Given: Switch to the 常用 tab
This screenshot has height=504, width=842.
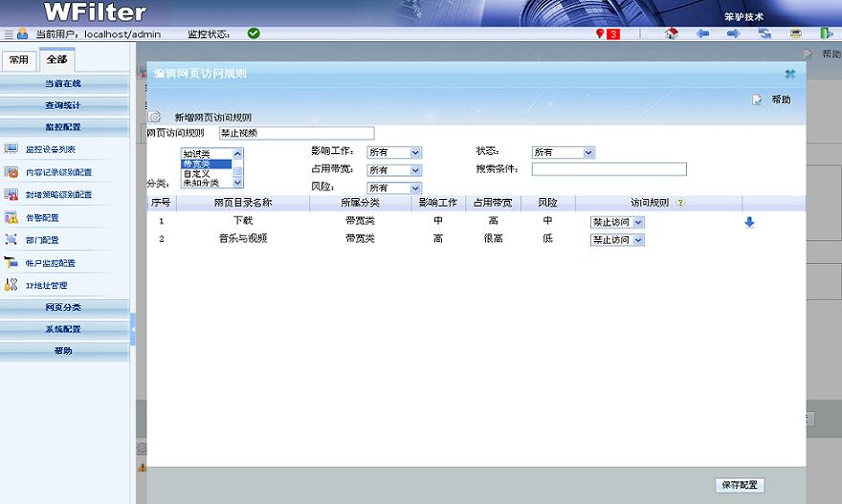Looking at the screenshot, I should pyautogui.click(x=19, y=59).
